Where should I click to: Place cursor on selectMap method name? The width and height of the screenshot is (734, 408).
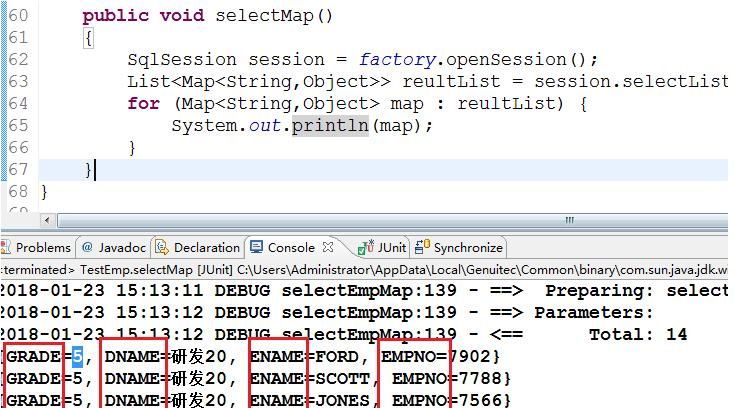[270, 16]
